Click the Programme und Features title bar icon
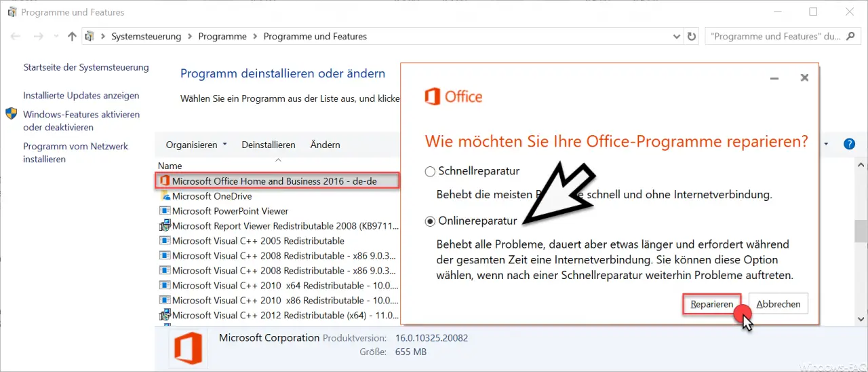Screen dimensions: 868x372 click(12, 12)
